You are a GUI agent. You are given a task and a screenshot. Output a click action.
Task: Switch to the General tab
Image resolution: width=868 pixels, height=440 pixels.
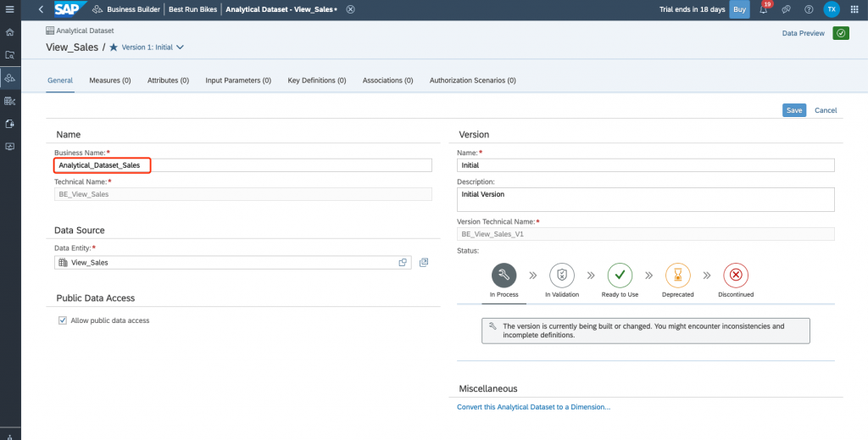pos(60,81)
